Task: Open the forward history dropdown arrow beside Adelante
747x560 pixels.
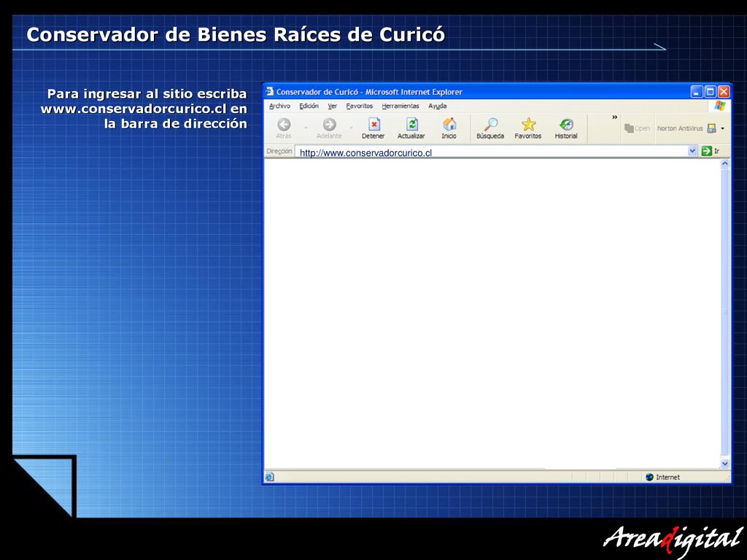Action: [x=351, y=128]
